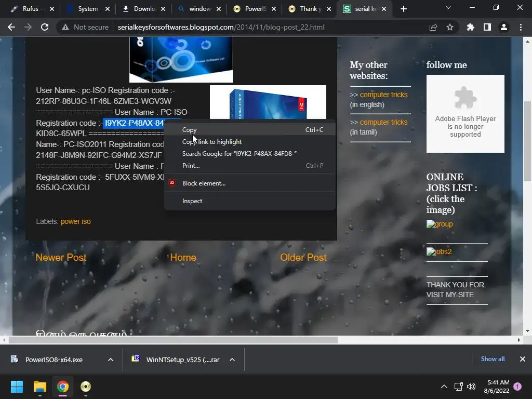Click the vertical page scrollbar
532x399 pixels.
coord(528,142)
